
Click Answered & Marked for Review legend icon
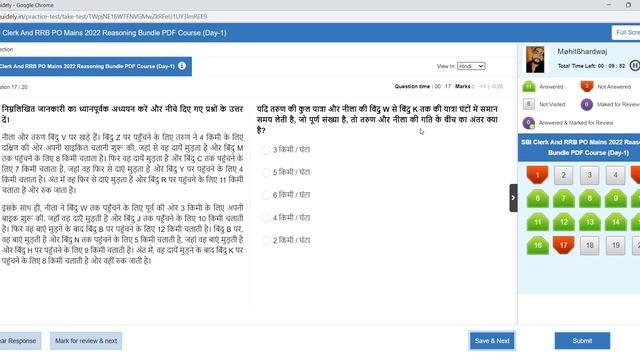pyautogui.click(x=529, y=123)
